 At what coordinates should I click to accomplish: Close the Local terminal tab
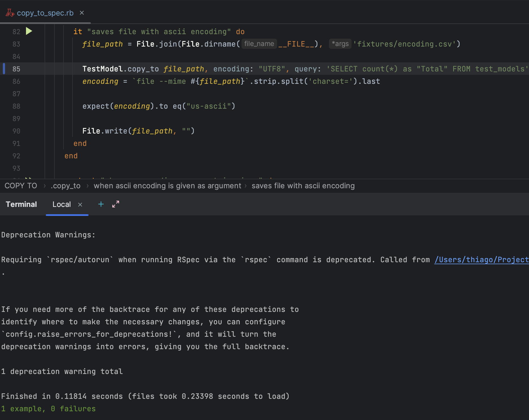click(x=80, y=205)
